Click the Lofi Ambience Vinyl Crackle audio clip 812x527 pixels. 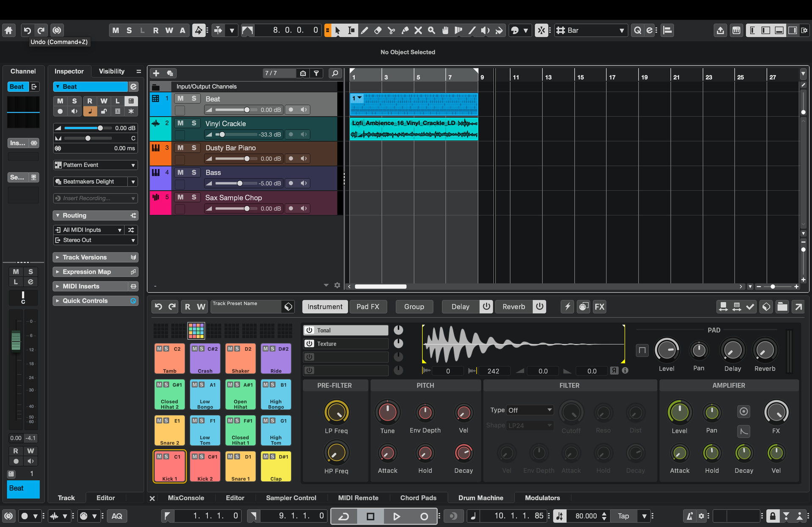coord(414,128)
